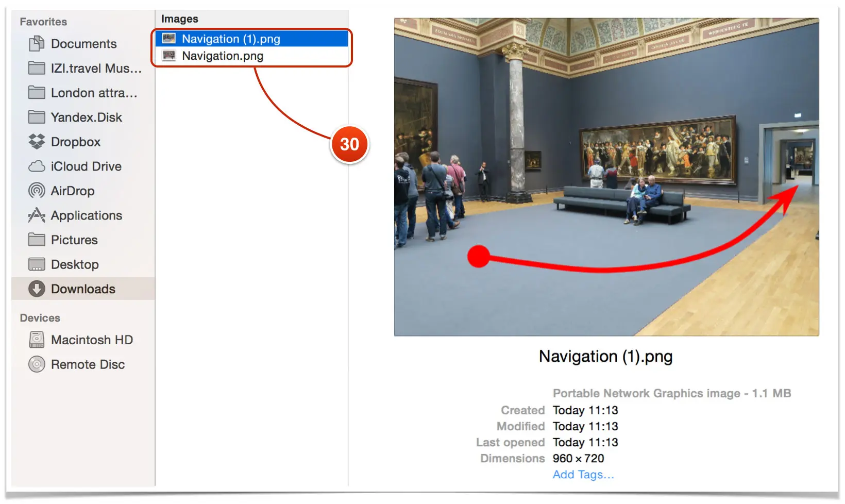Click the Remote Disc icon

(37, 364)
